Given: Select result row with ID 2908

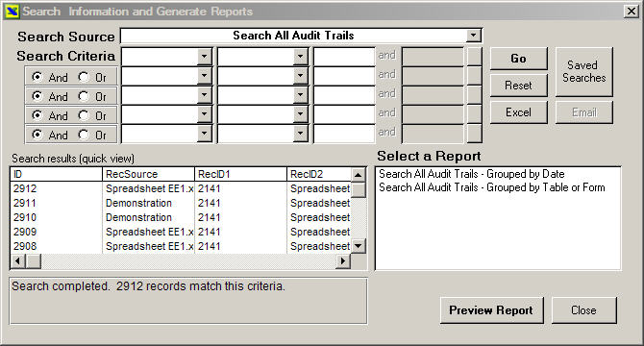Looking at the screenshot, I should (x=181, y=246).
